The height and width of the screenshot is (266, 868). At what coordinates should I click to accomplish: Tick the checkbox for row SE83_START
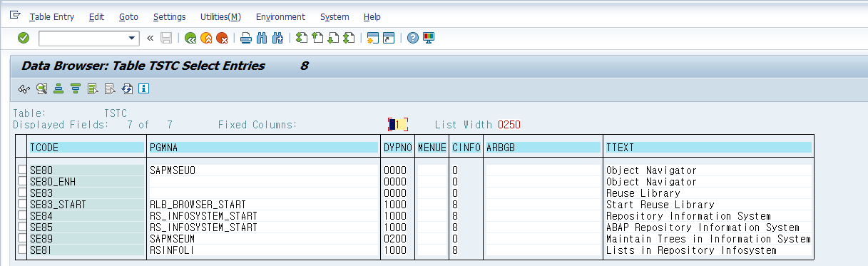[x=22, y=204]
